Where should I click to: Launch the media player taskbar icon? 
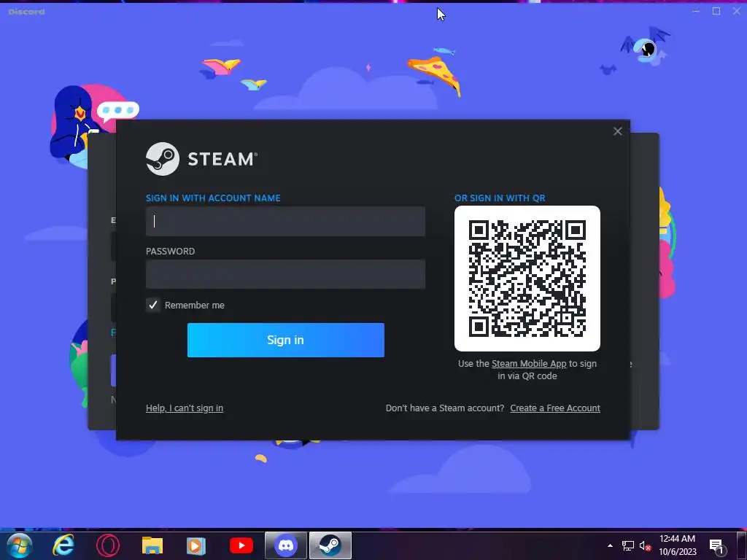coord(196,545)
